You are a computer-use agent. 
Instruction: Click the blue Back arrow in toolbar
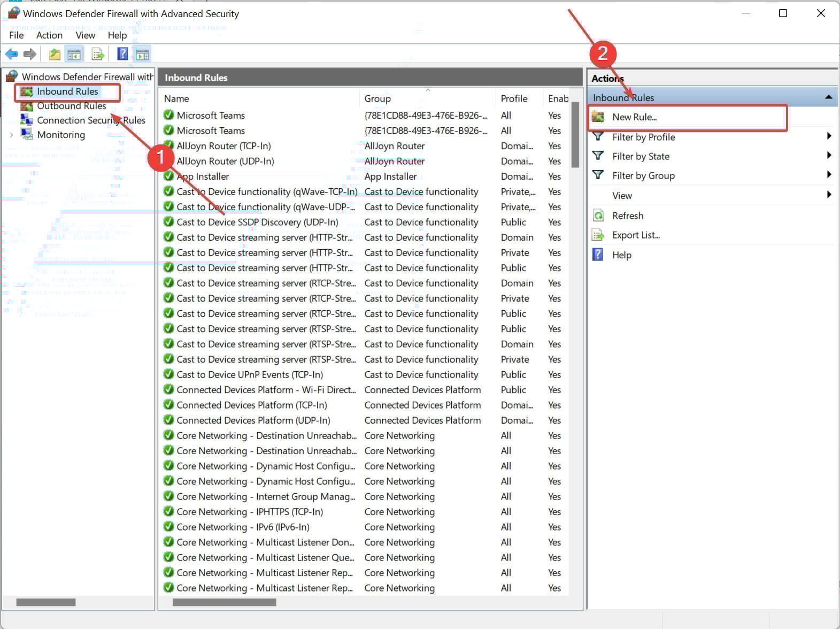coord(11,54)
